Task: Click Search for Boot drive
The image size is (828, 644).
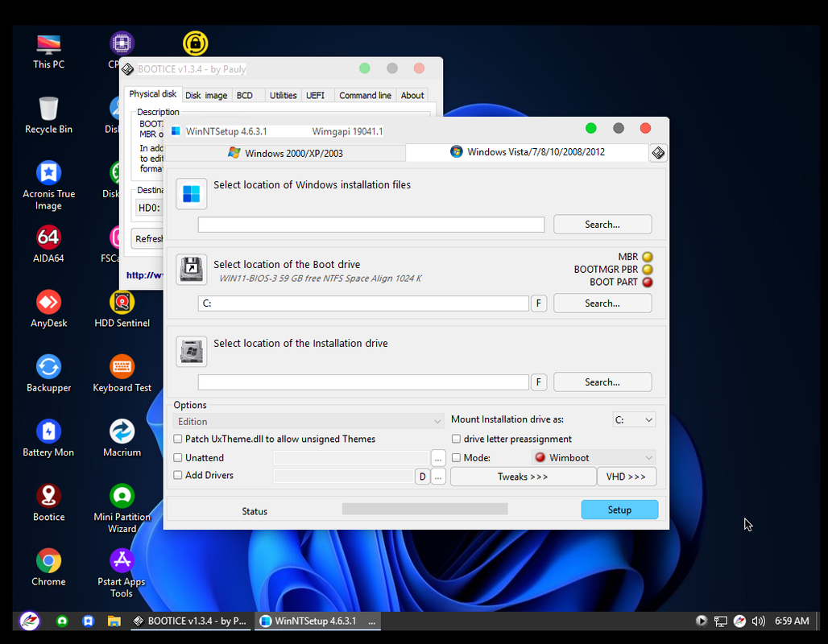Action: 602,303
